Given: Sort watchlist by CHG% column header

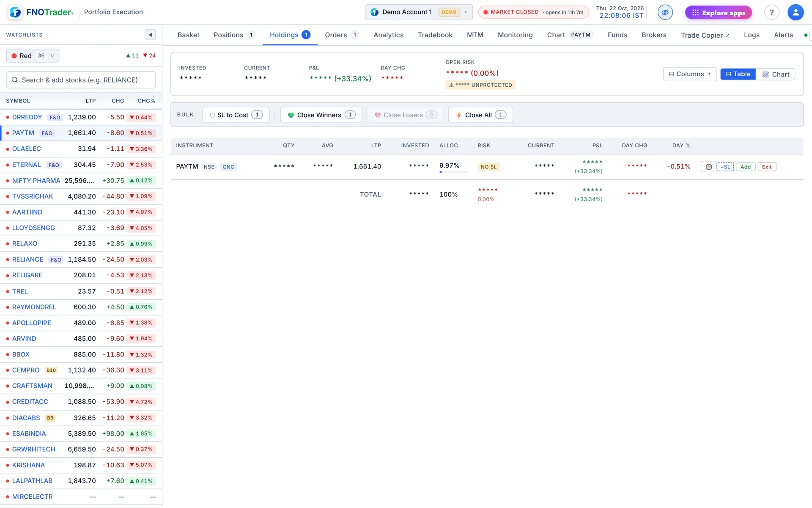Looking at the screenshot, I should point(146,101).
